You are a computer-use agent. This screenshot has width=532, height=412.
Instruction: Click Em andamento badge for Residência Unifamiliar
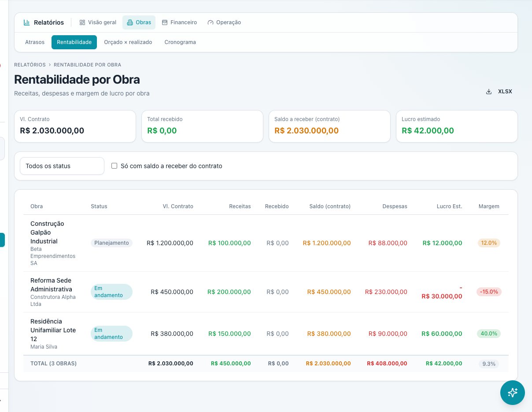tap(111, 334)
